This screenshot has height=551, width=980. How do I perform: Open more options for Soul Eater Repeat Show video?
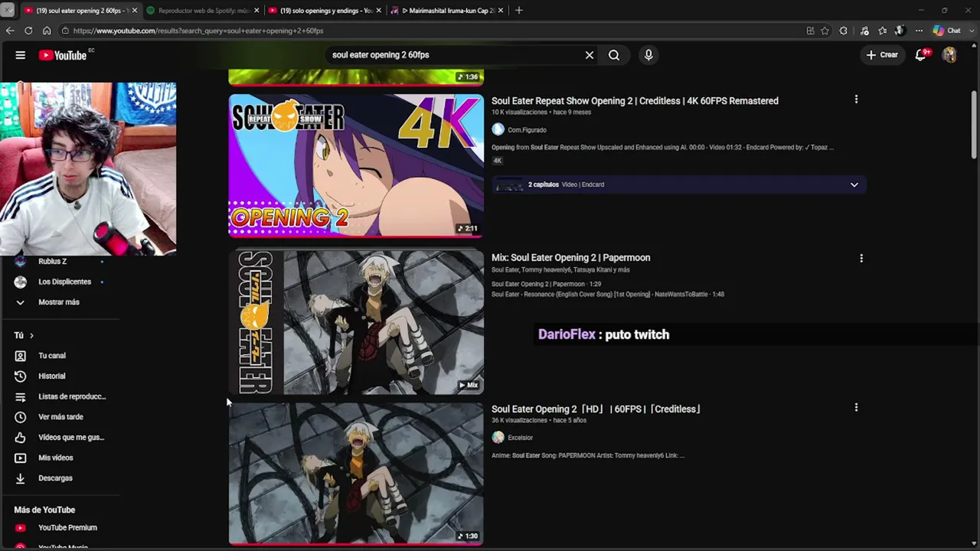point(856,99)
